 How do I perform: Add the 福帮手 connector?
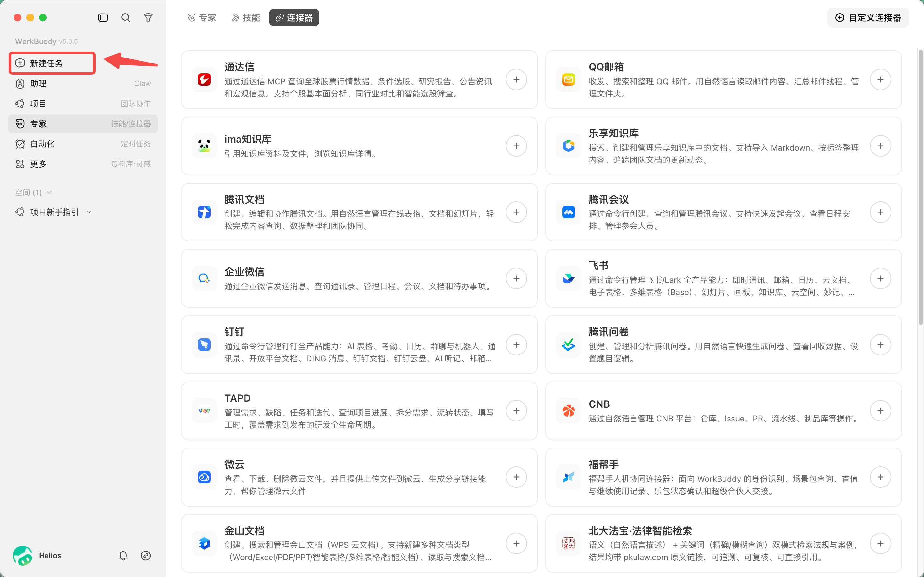(x=880, y=477)
